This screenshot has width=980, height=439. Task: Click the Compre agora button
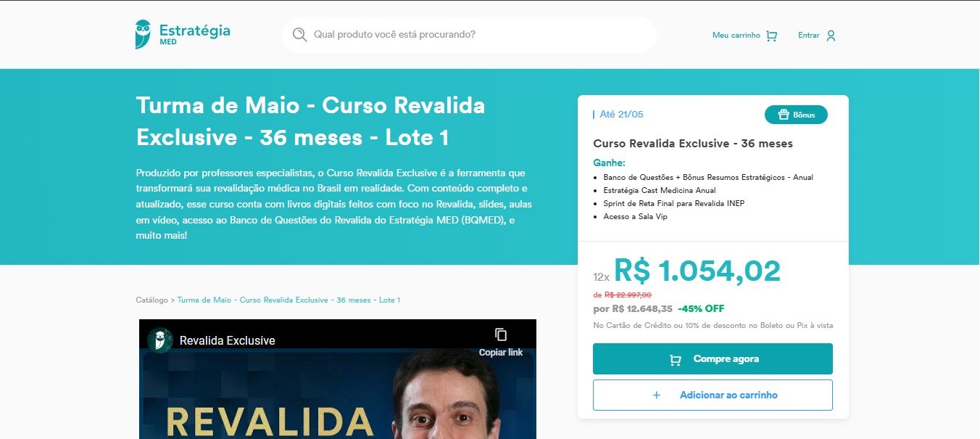(713, 359)
